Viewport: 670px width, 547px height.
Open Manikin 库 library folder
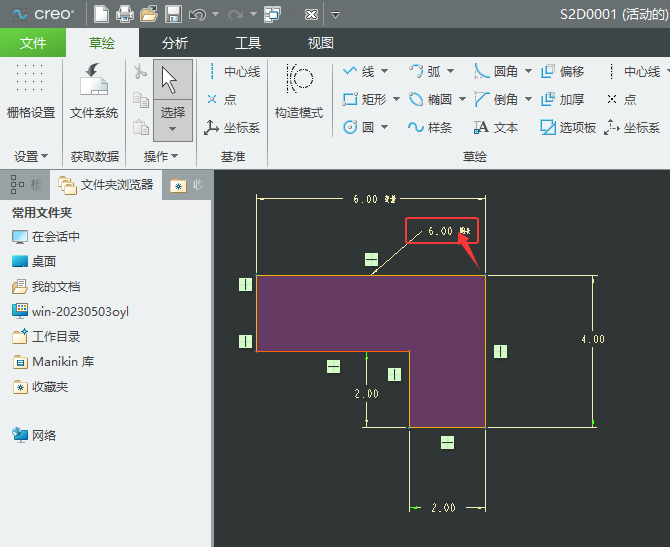click(53, 362)
